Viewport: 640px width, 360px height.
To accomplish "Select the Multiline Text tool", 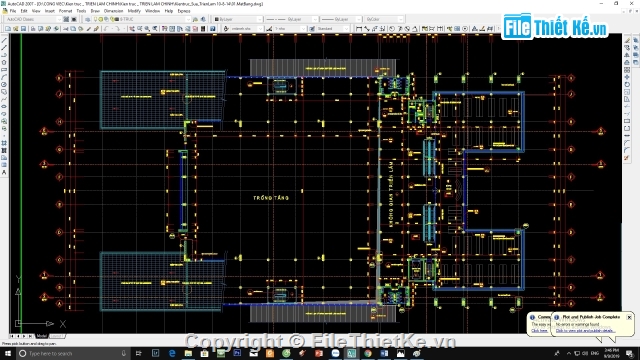I will pos(4,172).
